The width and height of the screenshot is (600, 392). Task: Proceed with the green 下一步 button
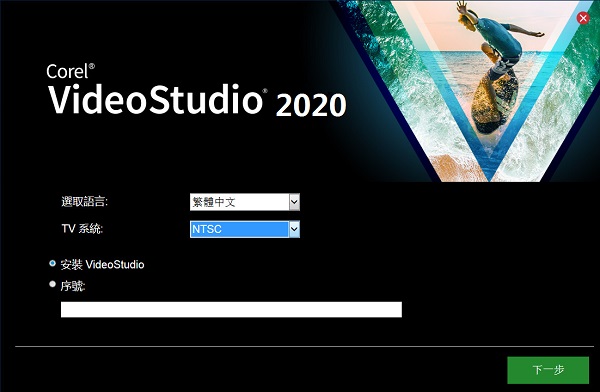(548, 370)
